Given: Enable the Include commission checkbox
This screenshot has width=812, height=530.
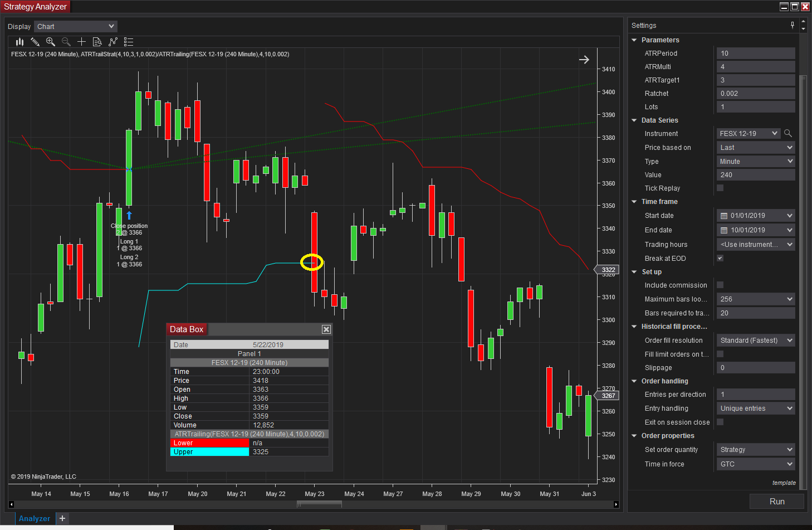Looking at the screenshot, I should click(720, 285).
